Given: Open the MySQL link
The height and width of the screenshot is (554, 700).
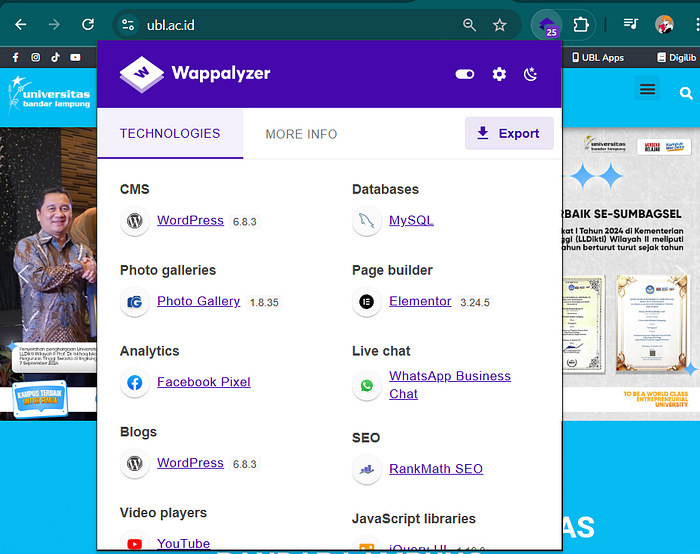Looking at the screenshot, I should [411, 221].
